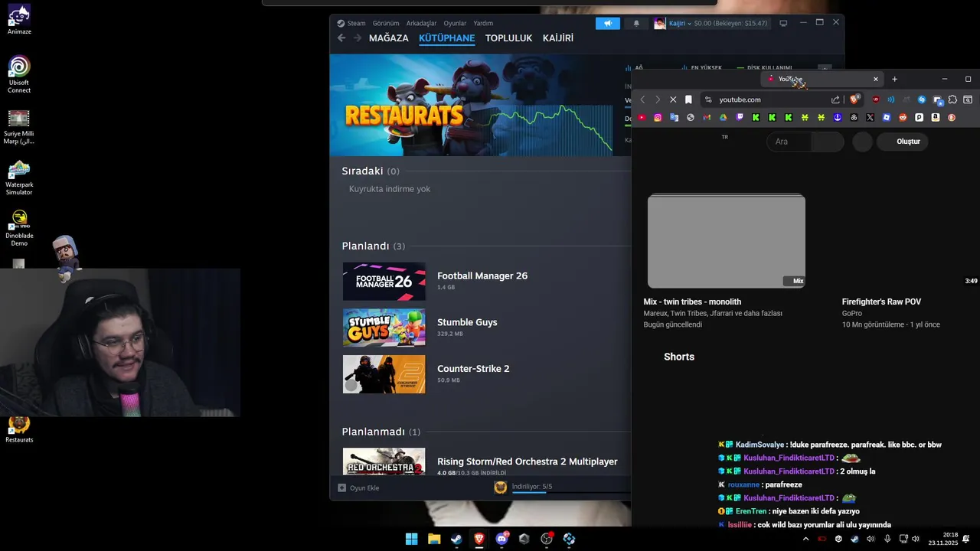This screenshot has height=551, width=980.
Task: Go forward in Steam navigation
Action: click(x=357, y=38)
